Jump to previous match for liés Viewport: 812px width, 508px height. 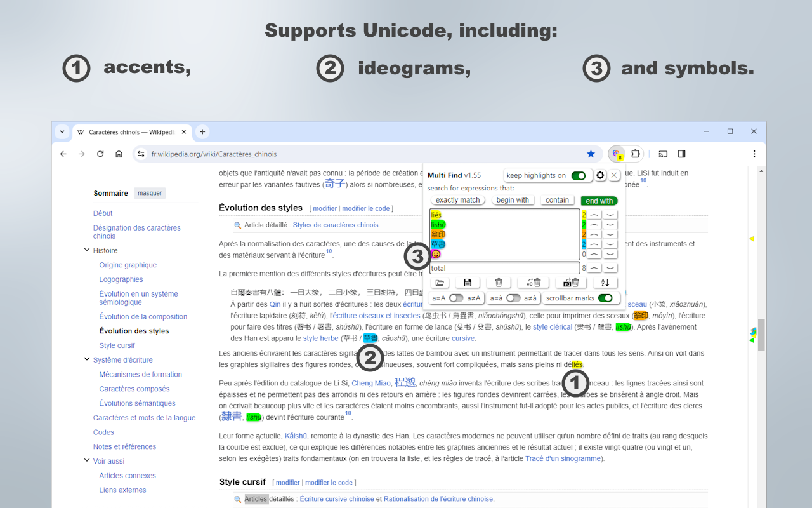(594, 215)
